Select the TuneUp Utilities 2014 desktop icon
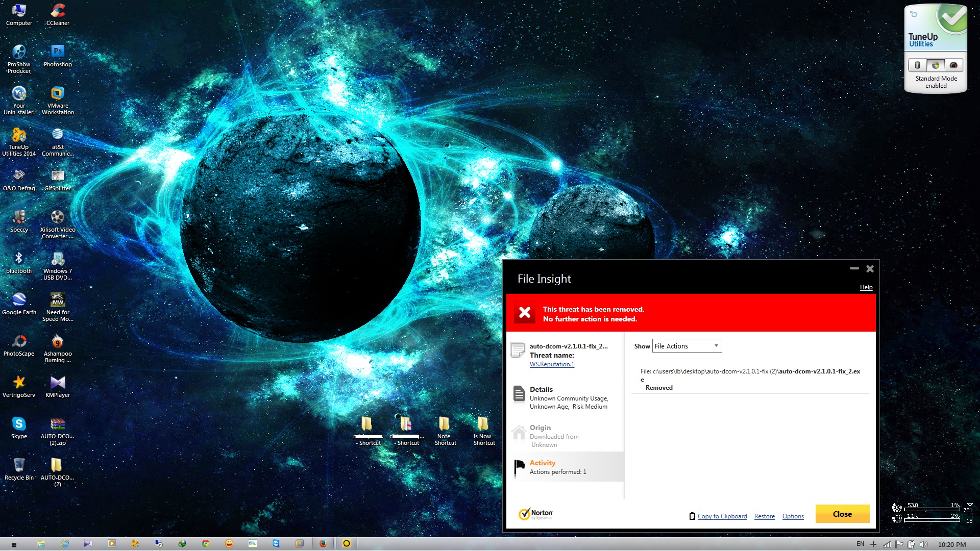The height and width of the screenshot is (551, 980). coord(19,142)
